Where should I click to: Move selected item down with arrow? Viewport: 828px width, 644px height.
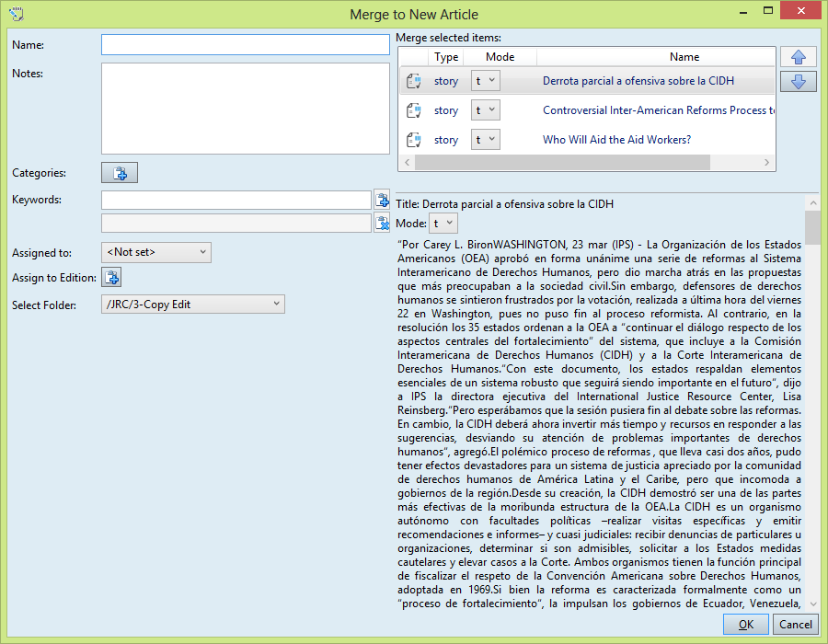click(x=798, y=81)
